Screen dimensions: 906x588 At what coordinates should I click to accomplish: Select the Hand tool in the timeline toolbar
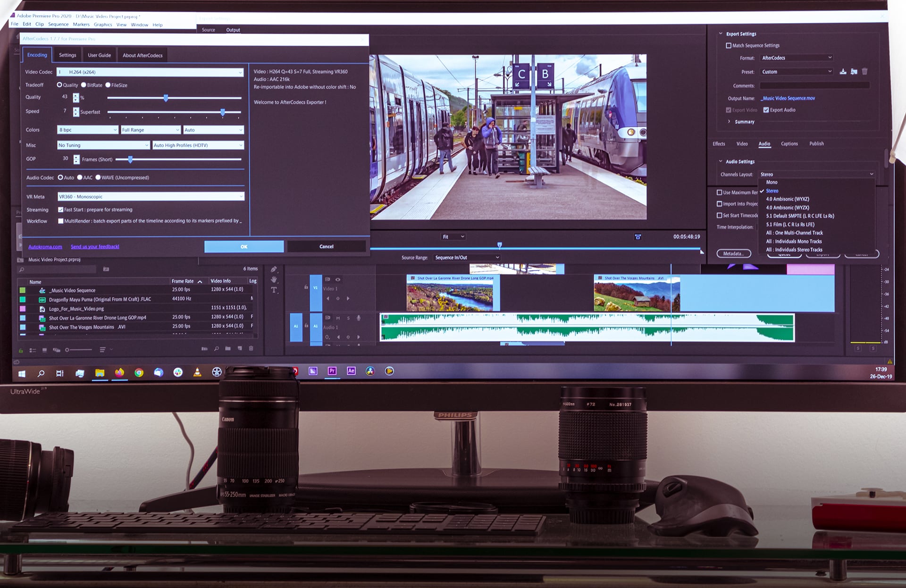274,279
